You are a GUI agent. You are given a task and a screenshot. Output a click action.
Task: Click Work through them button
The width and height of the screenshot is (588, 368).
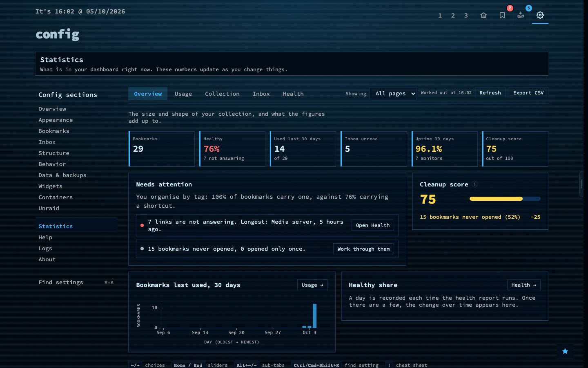pyautogui.click(x=363, y=249)
